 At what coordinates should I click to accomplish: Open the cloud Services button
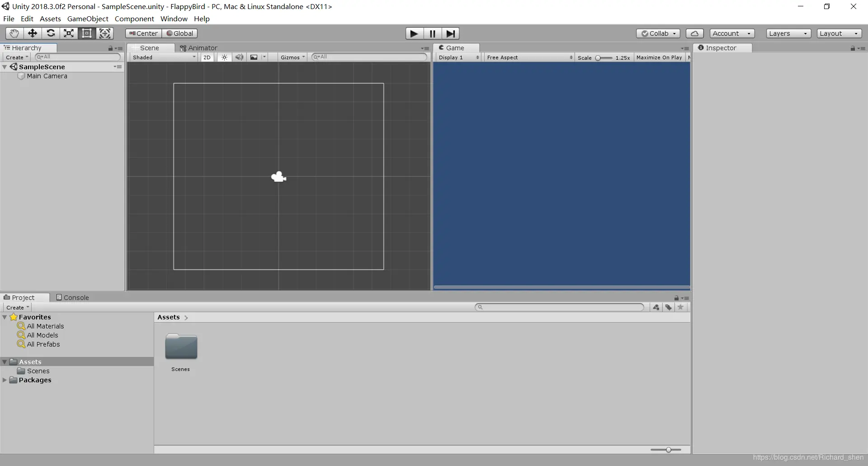[695, 33]
